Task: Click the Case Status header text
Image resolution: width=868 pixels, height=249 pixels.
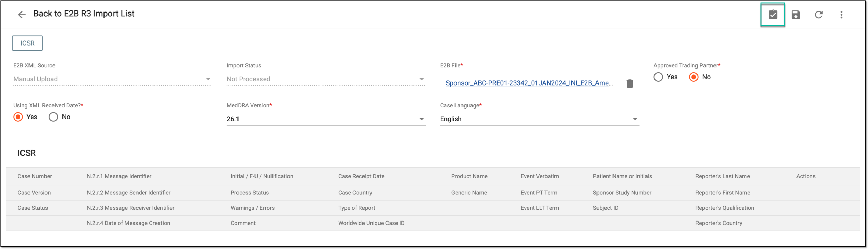Action: [x=33, y=208]
